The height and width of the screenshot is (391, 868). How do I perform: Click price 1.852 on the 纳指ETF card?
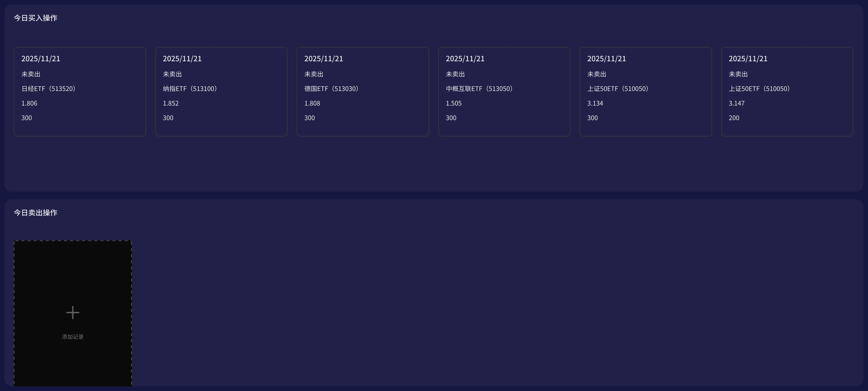click(x=170, y=103)
